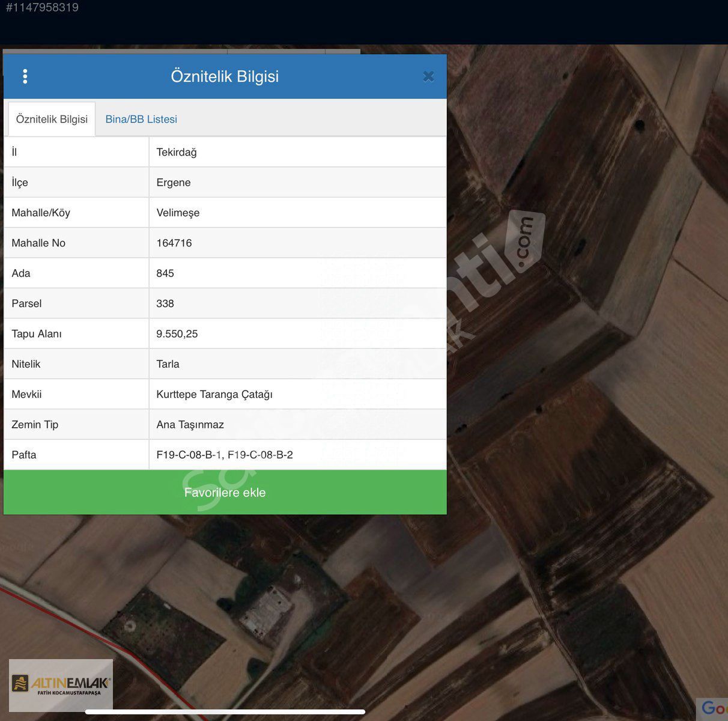The image size is (728, 721).
Task: Select the Tapu Alanı value 9.550,25
Action: point(177,334)
